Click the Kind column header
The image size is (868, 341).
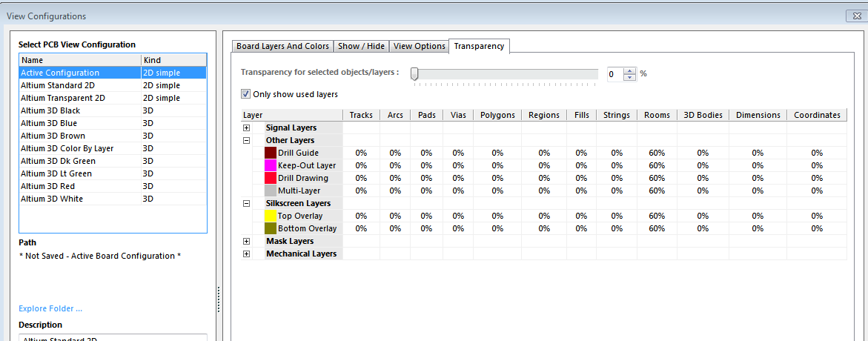click(173, 60)
